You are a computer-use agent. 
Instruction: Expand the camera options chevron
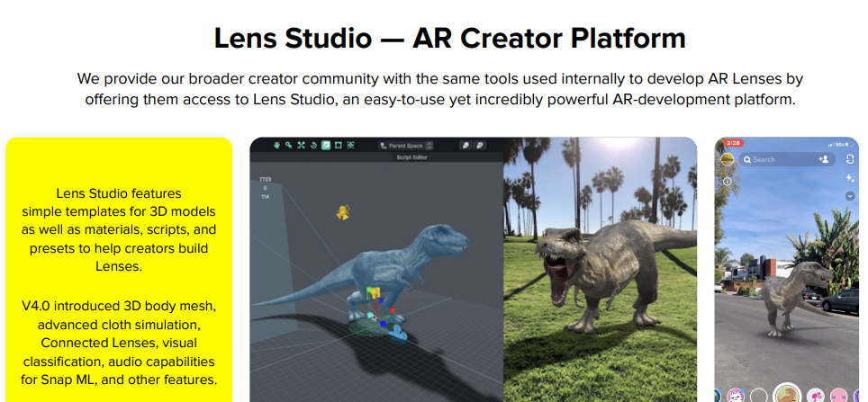pyautogui.click(x=850, y=196)
